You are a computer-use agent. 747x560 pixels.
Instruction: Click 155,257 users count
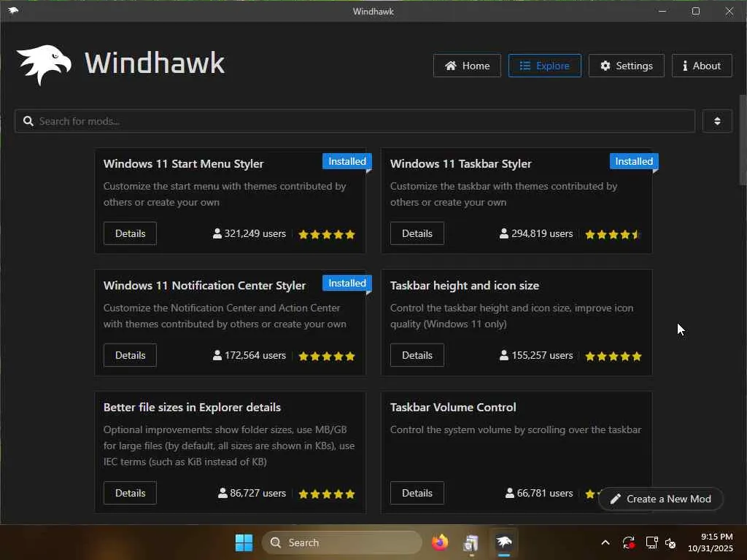pyautogui.click(x=536, y=356)
